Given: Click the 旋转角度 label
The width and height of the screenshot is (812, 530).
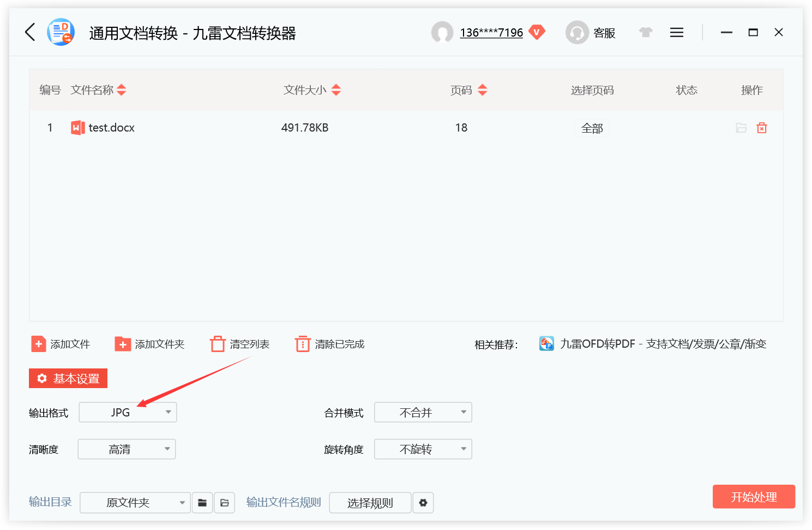Looking at the screenshot, I should [x=344, y=449].
